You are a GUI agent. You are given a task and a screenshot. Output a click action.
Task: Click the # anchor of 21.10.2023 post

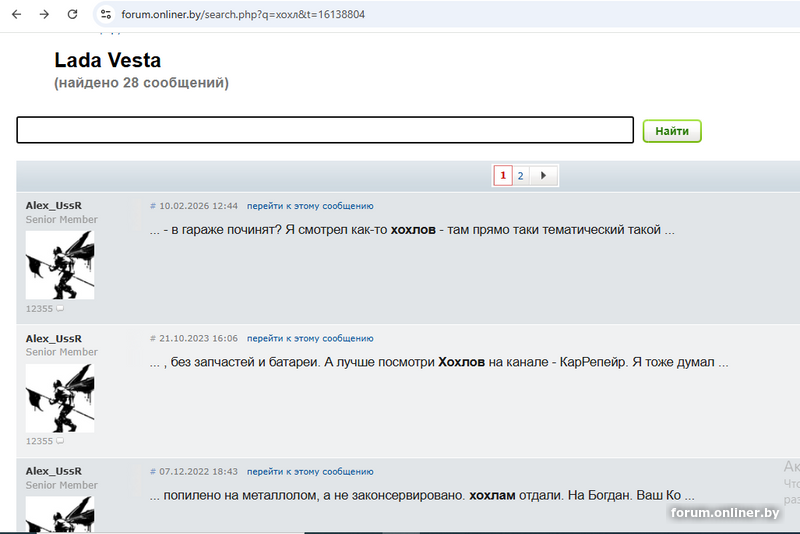click(x=153, y=339)
